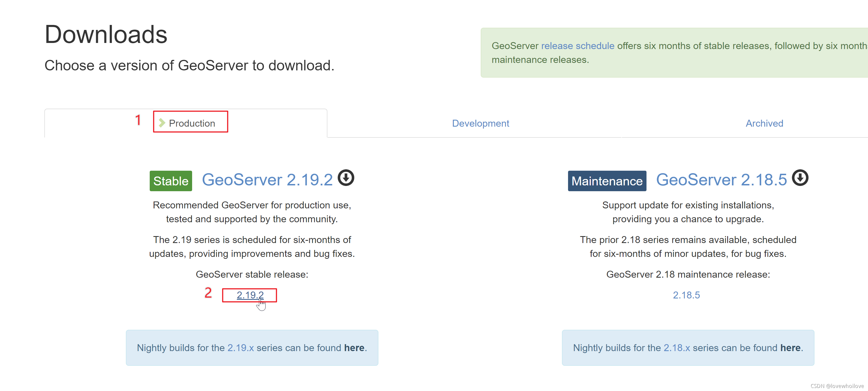This screenshot has height=391, width=868.
Task: Click the 2.18.5 maintenance release link
Action: 686,295
